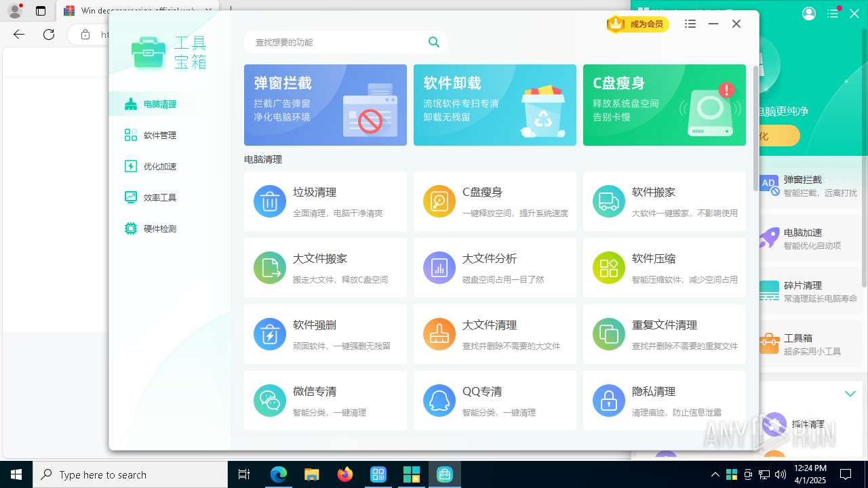The width and height of the screenshot is (868, 488).
Task: Expand the chevron in background window
Action: point(850,394)
